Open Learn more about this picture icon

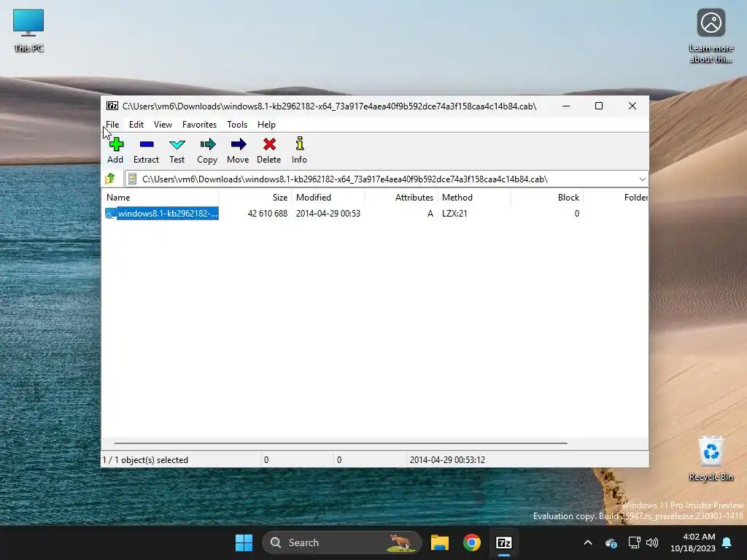coord(711,36)
